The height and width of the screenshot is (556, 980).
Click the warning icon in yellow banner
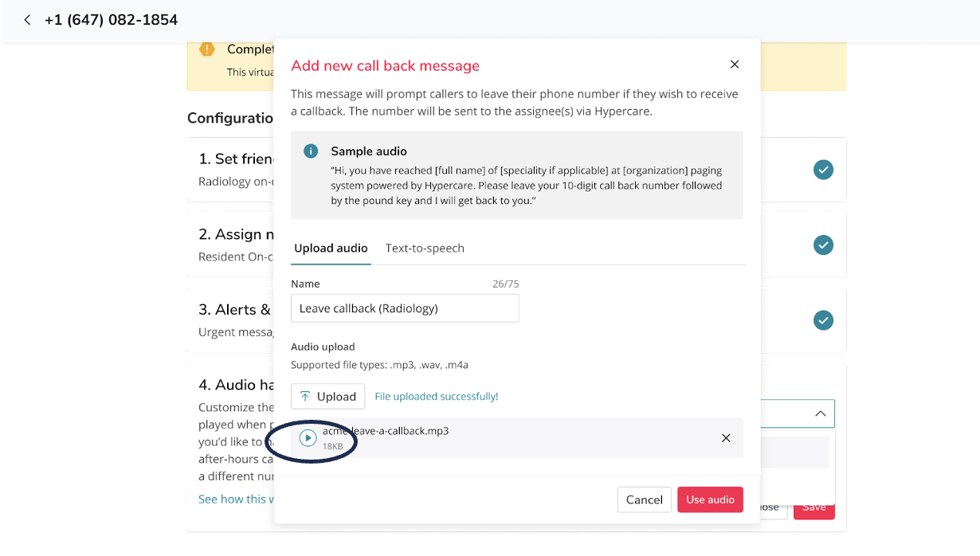207,49
